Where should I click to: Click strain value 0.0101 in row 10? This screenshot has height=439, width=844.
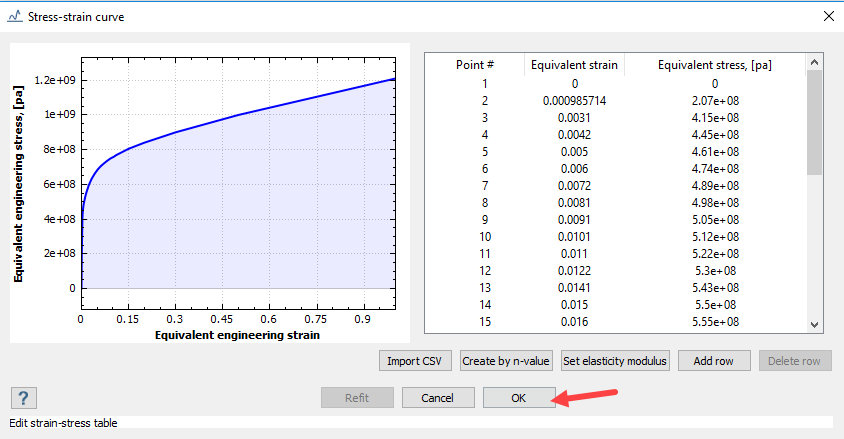pyautogui.click(x=574, y=238)
